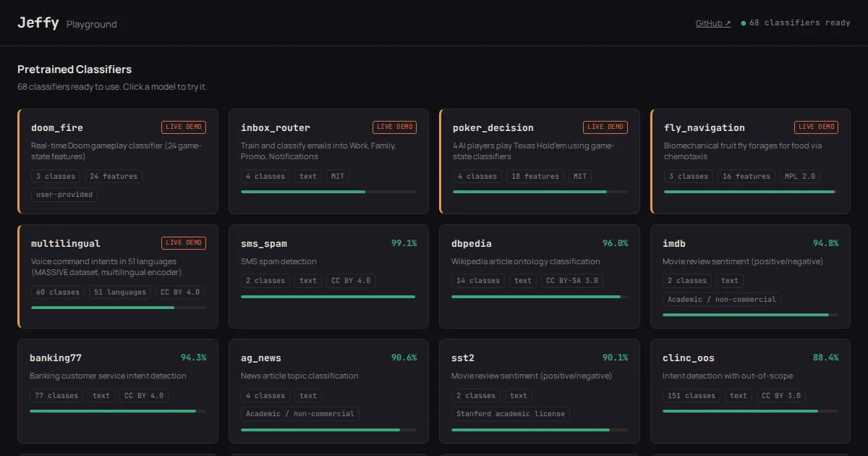Select the inbox_router classifier title
Screen dimensions: 868x456
[x=276, y=128]
